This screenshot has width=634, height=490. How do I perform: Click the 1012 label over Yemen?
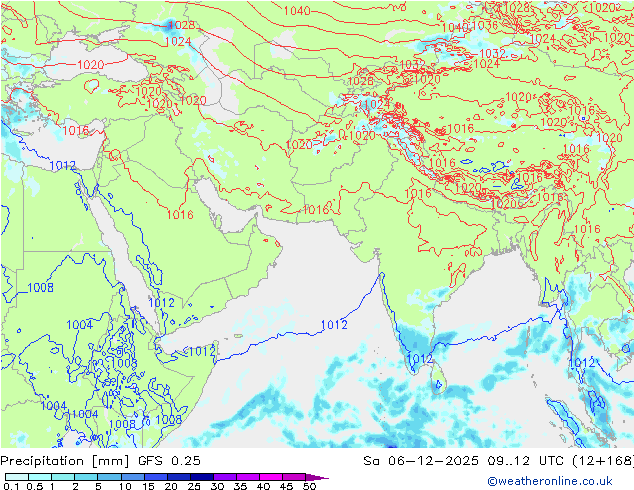tap(161, 303)
